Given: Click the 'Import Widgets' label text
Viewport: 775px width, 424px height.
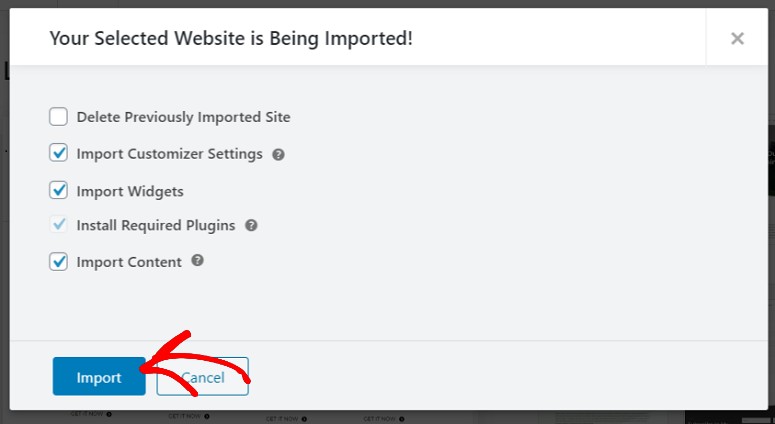Looking at the screenshot, I should pos(130,191).
